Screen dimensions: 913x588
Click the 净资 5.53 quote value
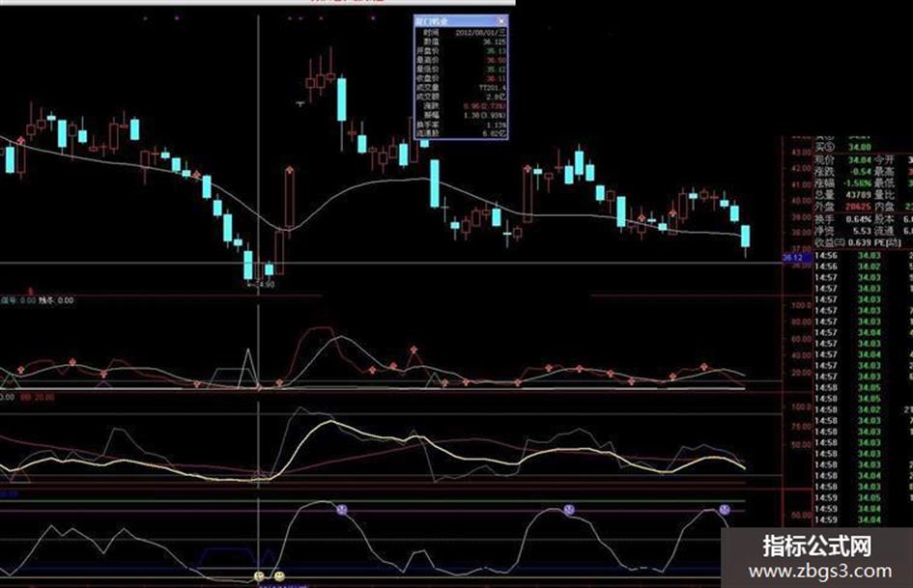pos(862,231)
